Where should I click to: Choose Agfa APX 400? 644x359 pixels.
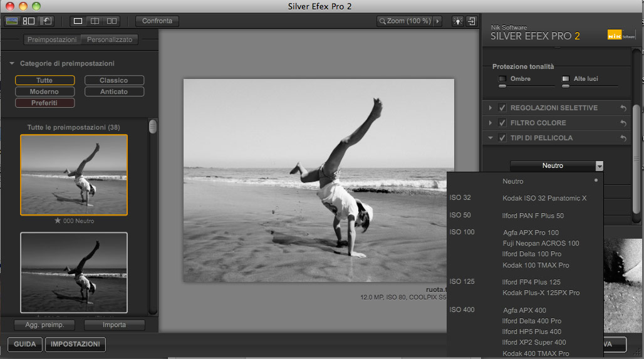(524, 310)
